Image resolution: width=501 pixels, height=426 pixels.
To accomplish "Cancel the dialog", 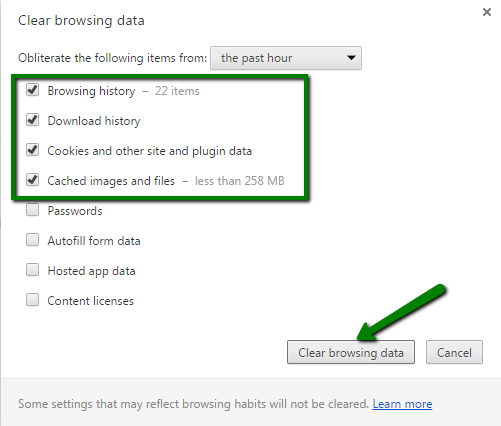I will 454,352.
